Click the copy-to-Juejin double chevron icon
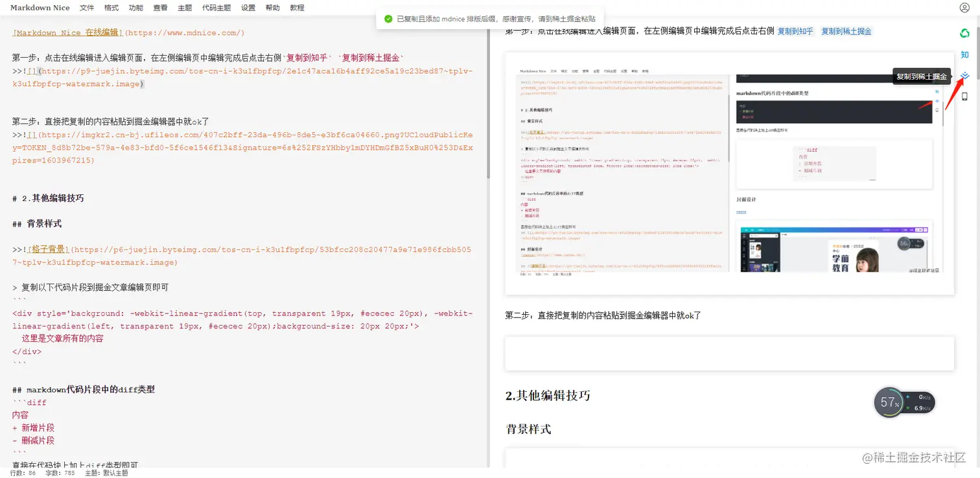 coord(964,76)
